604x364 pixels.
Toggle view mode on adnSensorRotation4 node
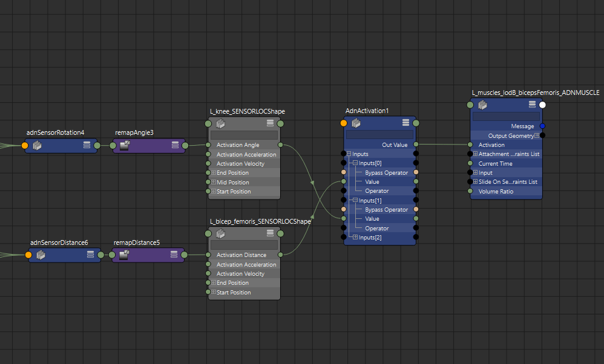click(87, 145)
